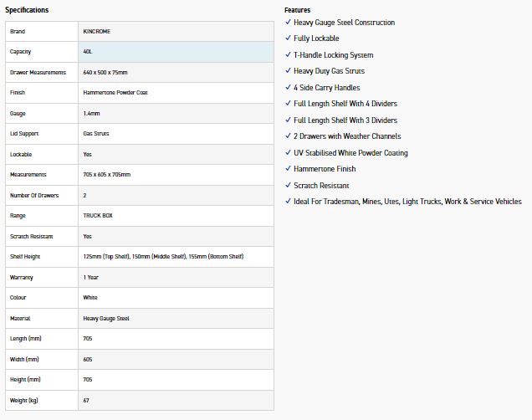Click the KINCROME brand value
532x420 pixels.
click(x=97, y=31)
